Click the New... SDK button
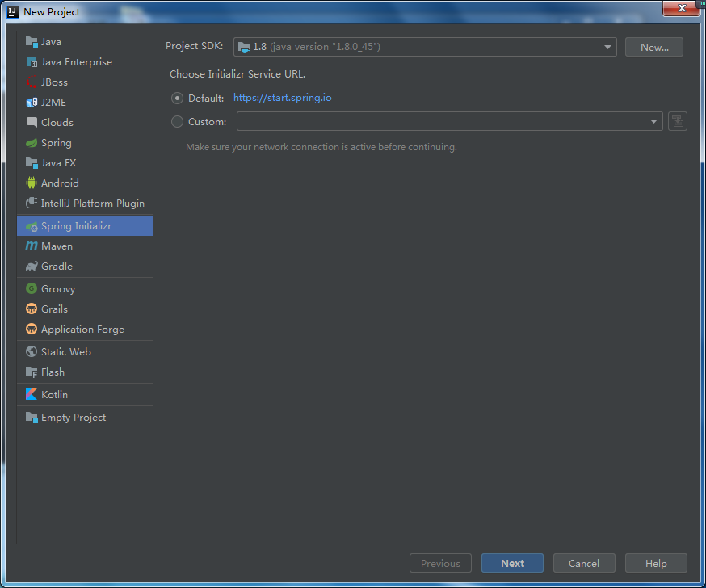Screen dimensions: 706x588 click(653, 47)
